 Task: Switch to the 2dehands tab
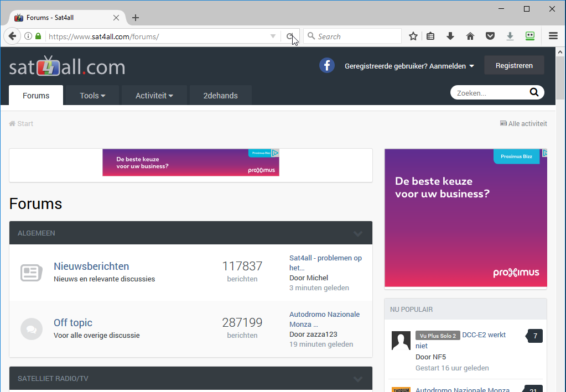coord(220,96)
